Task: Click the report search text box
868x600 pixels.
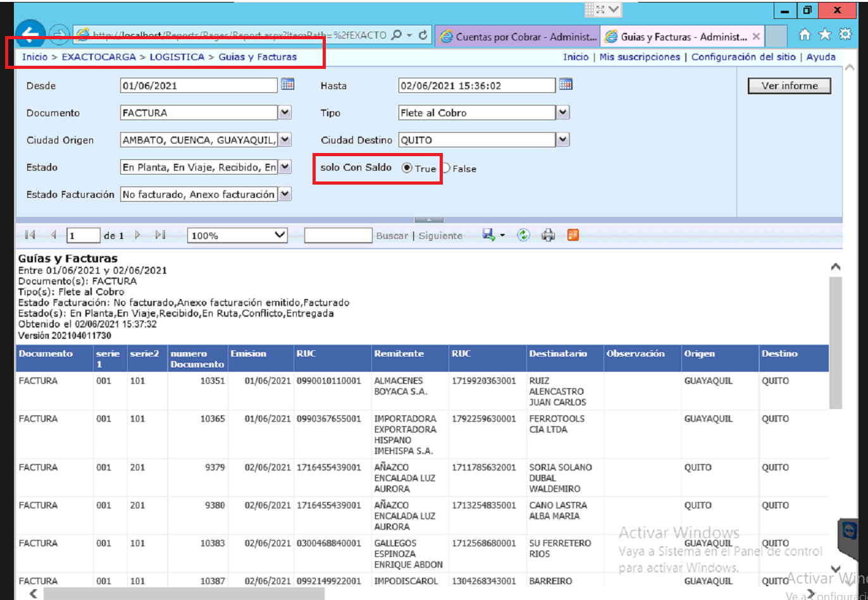Action: click(x=338, y=235)
